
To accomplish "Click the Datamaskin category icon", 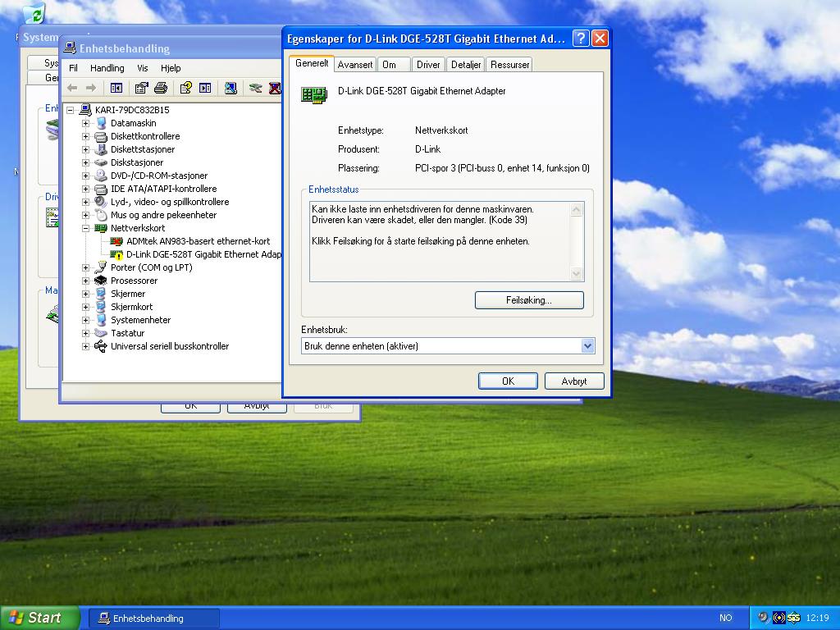I will point(101,123).
